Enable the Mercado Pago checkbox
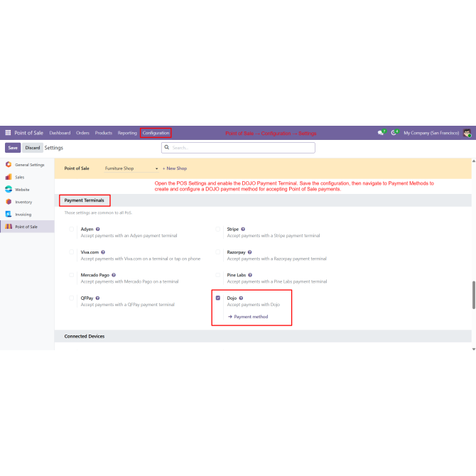Image resolution: width=476 pixels, height=476 pixels. click(x=72, y=275)
